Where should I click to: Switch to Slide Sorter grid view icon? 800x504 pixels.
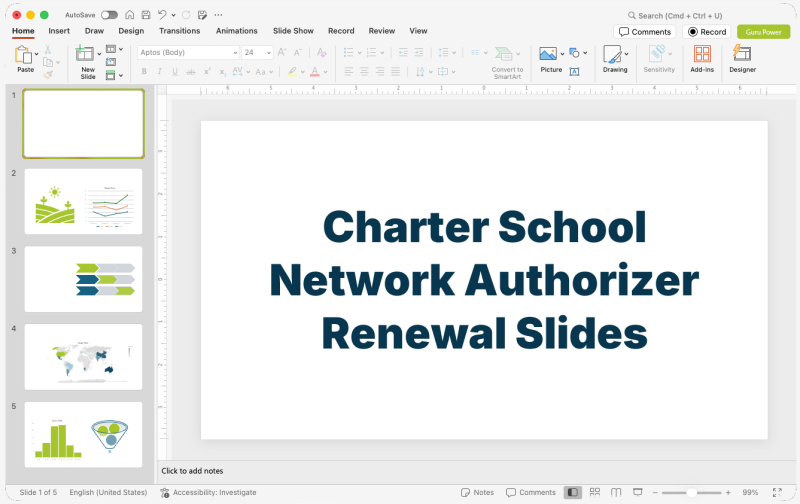click(594, 492)
